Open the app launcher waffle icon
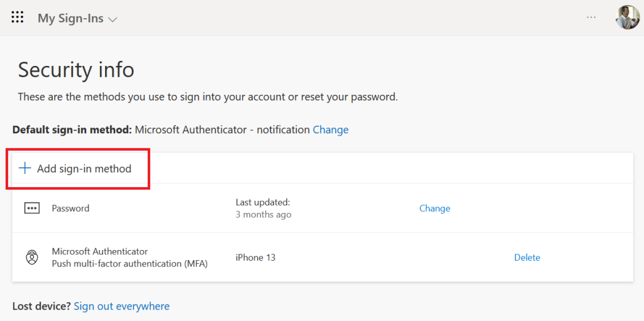 pyautogui.click(x=18, y=18)
